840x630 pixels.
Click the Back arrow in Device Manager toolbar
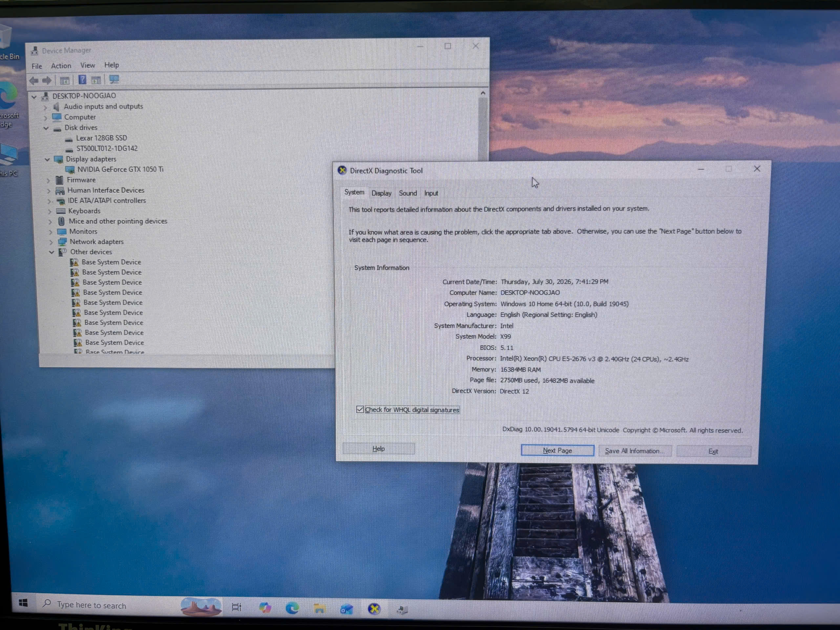click(x=34, y=80)
